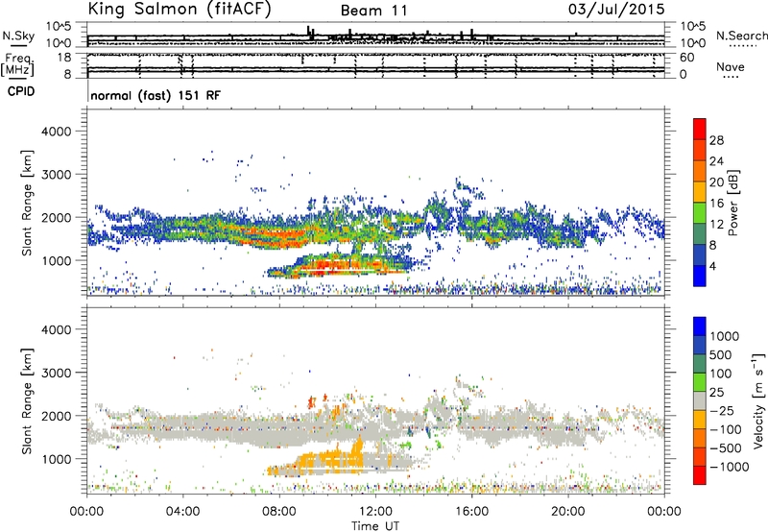Click the 24 tick on Power scale
Screen dimensions: 768x532
pos(716,161)
